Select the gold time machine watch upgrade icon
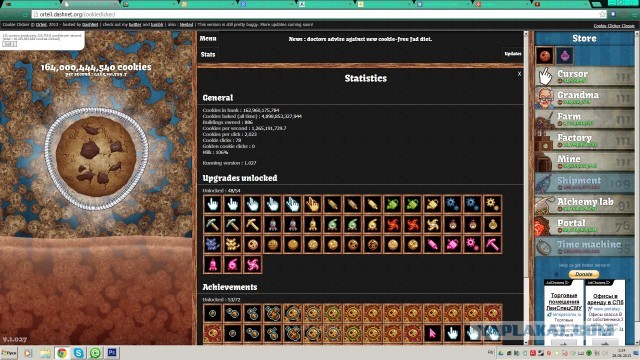This screenshot has height=360, width=640. pyautogui.click(x=493, y=224)
